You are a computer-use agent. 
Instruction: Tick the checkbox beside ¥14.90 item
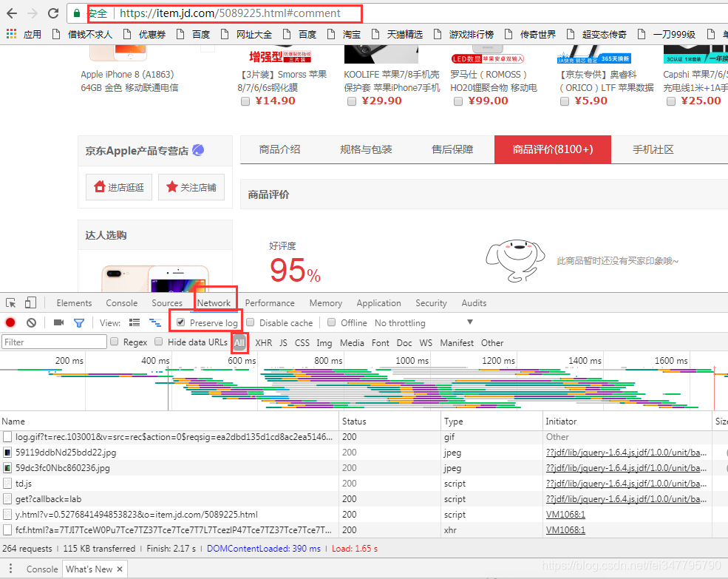[245, 101]
